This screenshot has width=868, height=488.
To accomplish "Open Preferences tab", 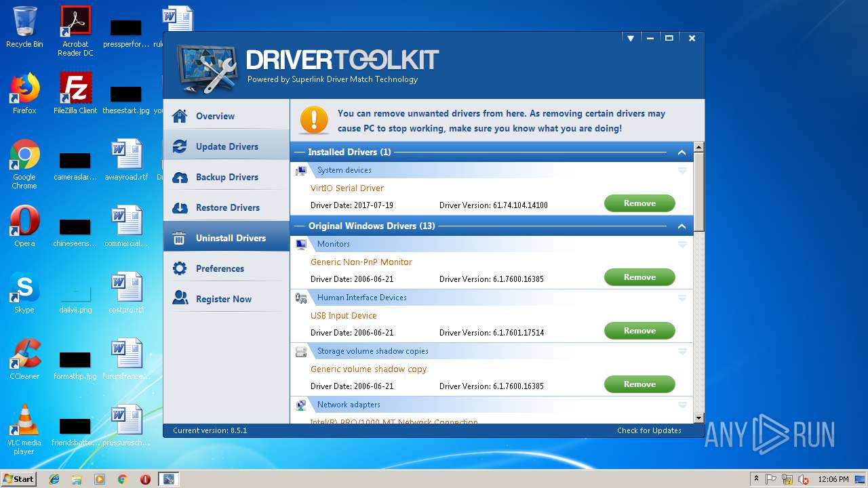I will tap(226, 268).
